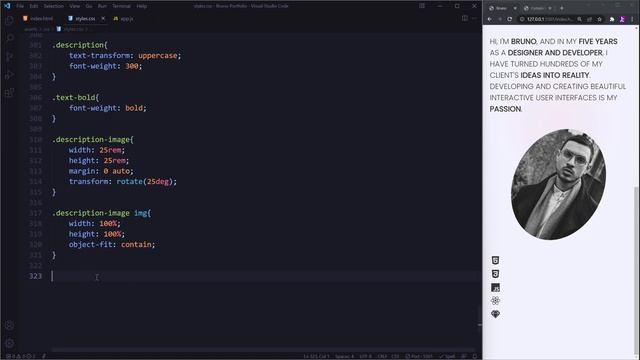Viewport: 640px width, 360px height.
Task: Click cursor position in status bar
Action: tap(316, 356)
